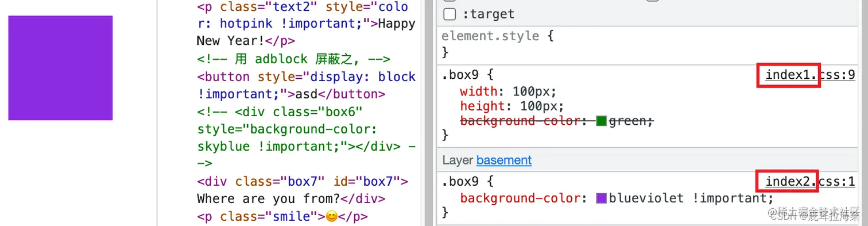Open the index2.css:1 source link
This screenshot has width=868, height=226.
point(810,182)
